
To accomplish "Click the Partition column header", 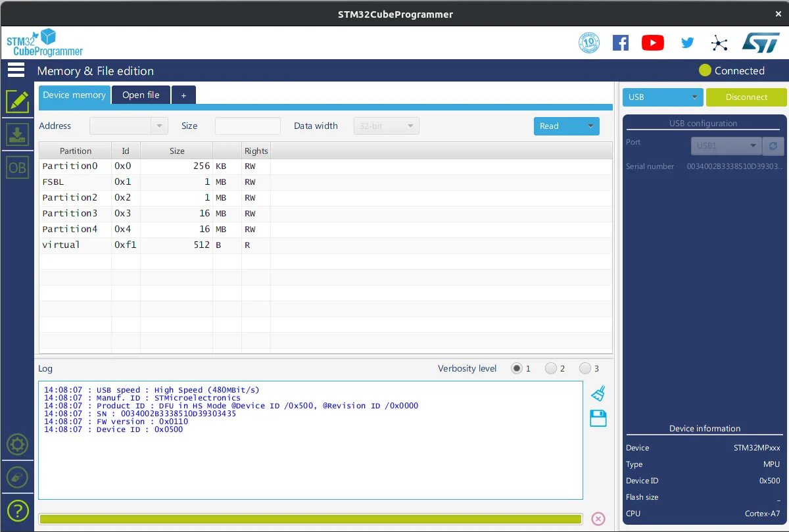I will (x=76, y=151).
